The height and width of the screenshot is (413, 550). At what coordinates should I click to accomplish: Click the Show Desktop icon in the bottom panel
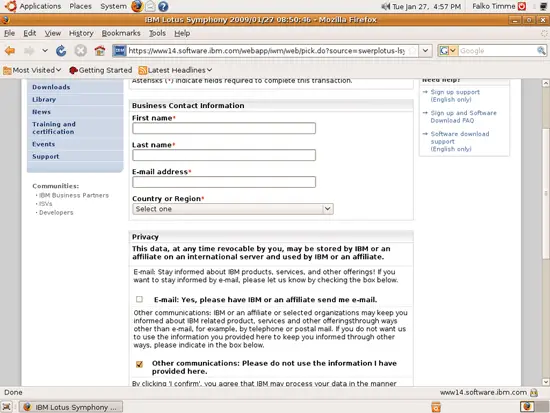6,407
